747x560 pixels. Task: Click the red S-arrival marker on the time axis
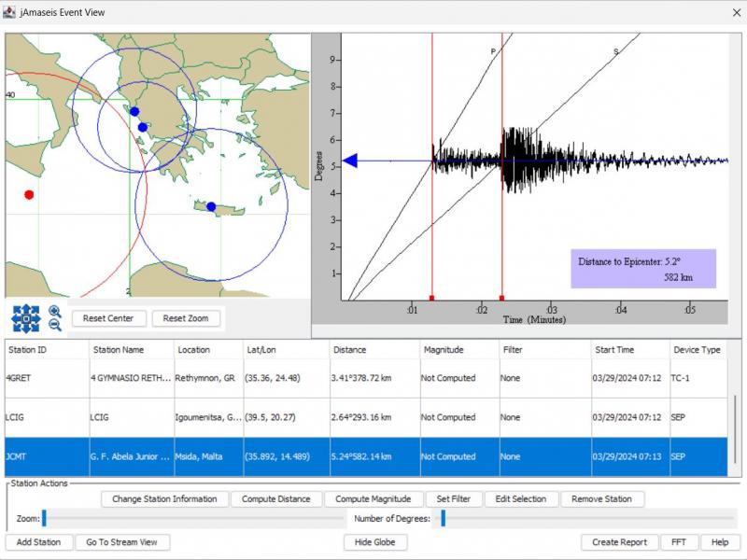[x=502, y=299]
